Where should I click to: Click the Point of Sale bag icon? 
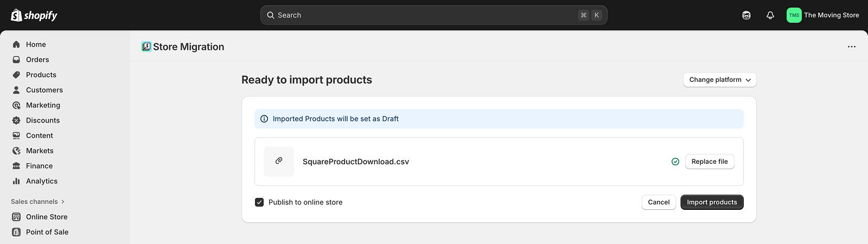[x=16, y=232]
